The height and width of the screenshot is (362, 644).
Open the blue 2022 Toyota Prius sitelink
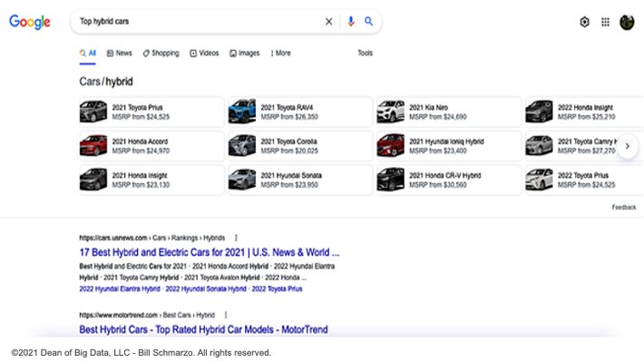click(277, 289)
